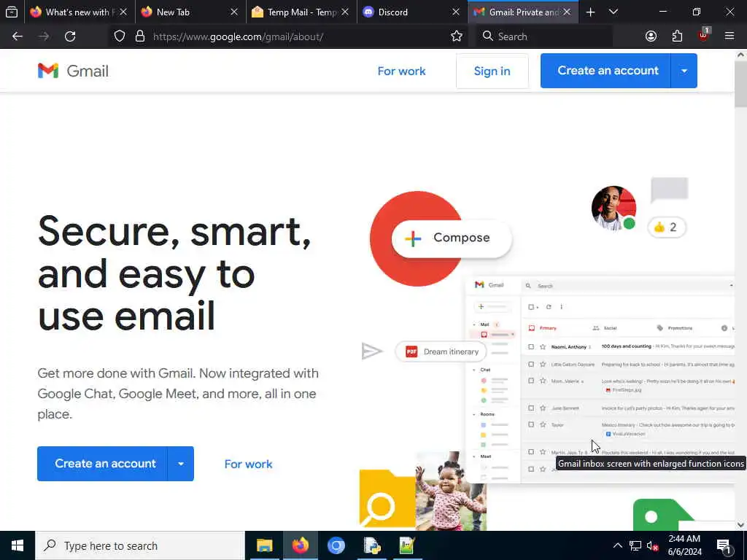The height and width of the screenshot is (560, 747).
Task: Open the Python taskbar icon
Action: click(371, 545)
